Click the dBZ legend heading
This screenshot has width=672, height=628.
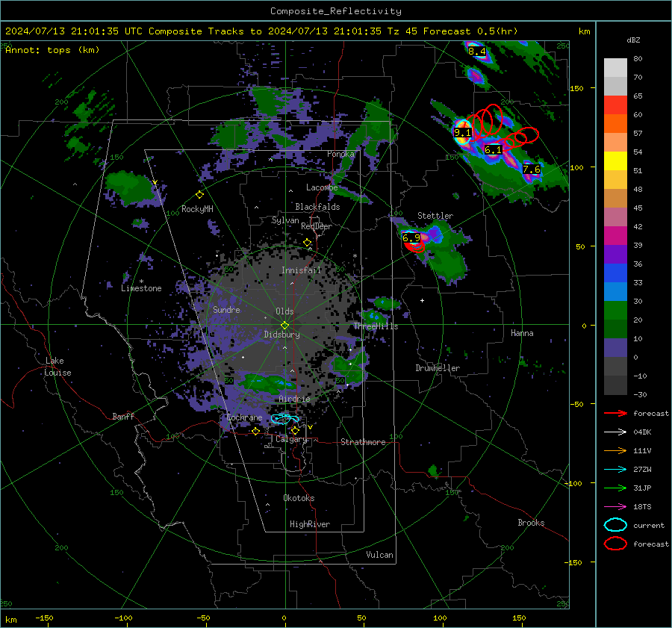(x=633, y=40)
